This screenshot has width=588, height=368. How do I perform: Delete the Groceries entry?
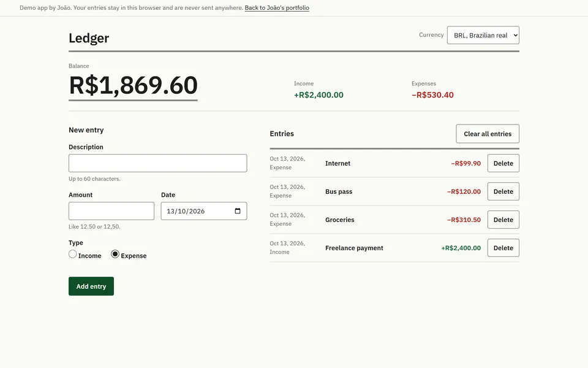pyautogui.click(x=503, y=220)
